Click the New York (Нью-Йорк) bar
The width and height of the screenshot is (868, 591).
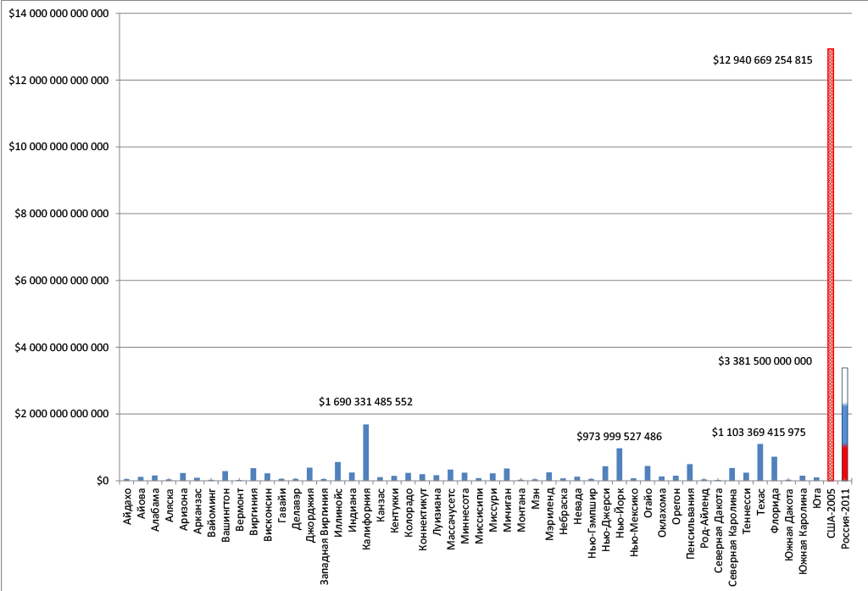coord(620,465)
